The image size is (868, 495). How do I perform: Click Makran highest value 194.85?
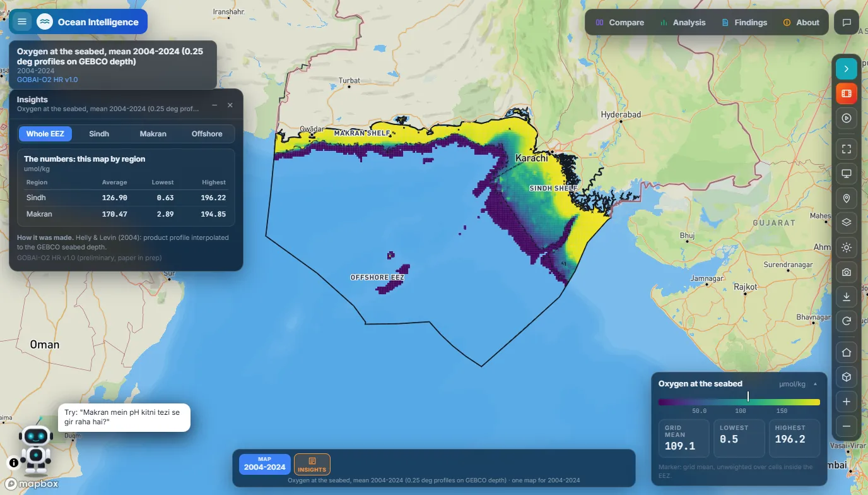213,214
